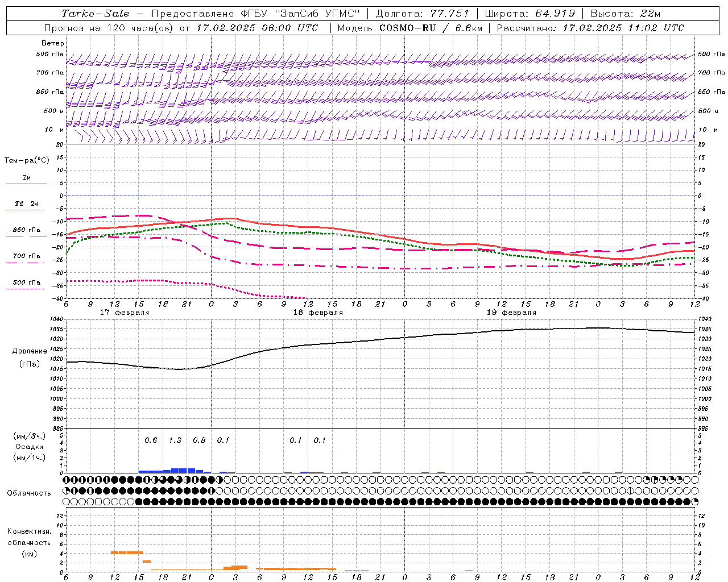
Task: Click the '19 февраля' date label
Action: (511, 313)
